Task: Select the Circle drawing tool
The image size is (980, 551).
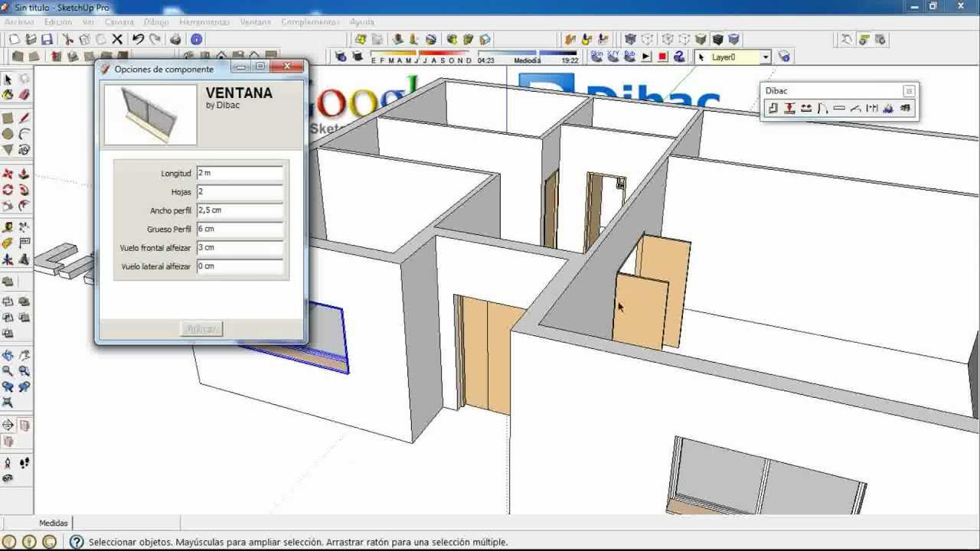Action: point(8,134)
